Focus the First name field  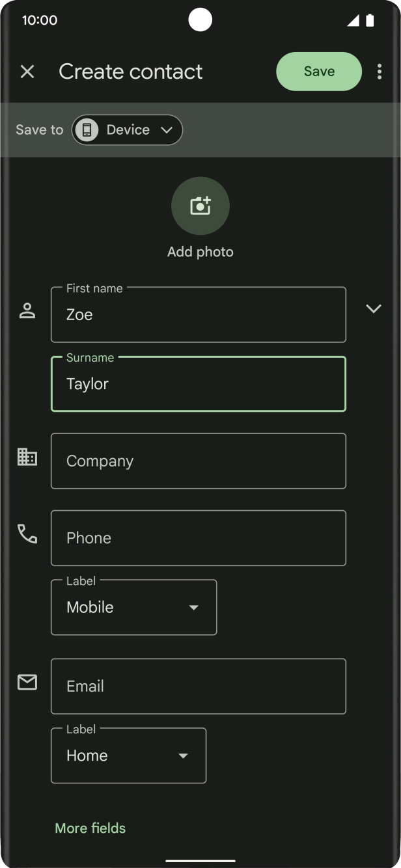(199, 315)
